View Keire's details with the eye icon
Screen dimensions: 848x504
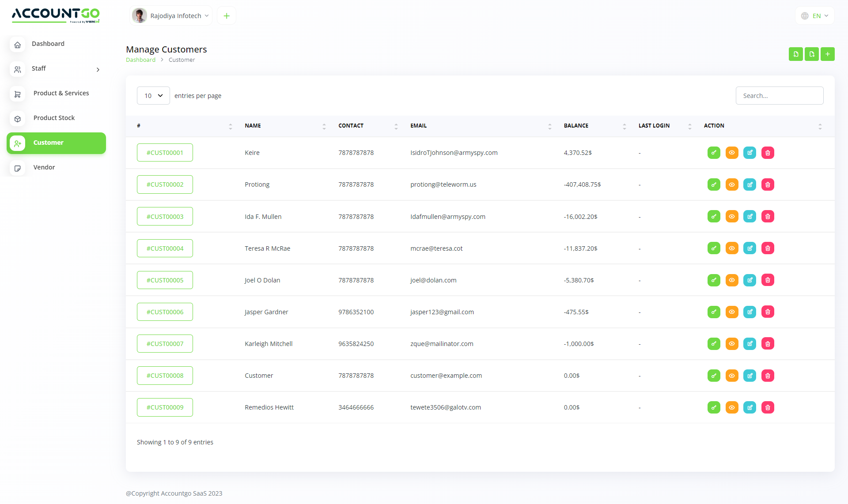click(x=732, y=153)
